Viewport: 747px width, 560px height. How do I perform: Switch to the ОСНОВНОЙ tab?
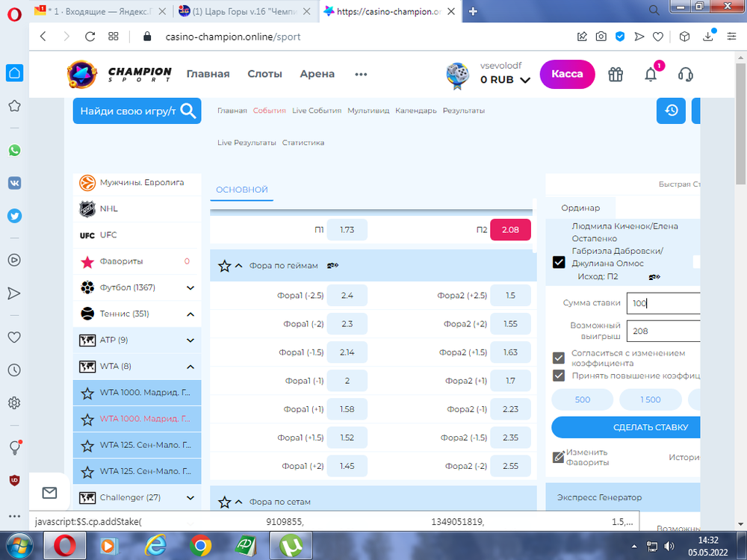click(x=241, y=190)
